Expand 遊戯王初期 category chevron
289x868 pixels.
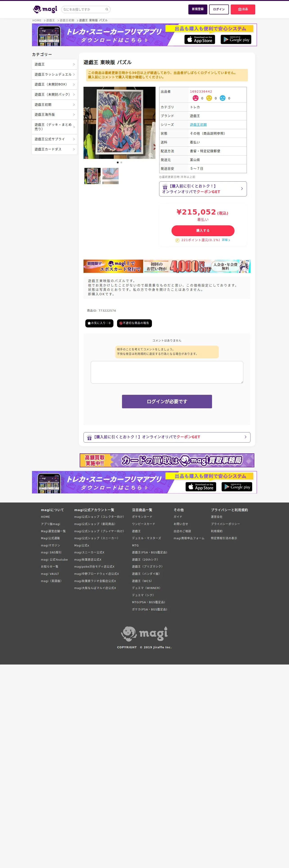pos(74,105)
